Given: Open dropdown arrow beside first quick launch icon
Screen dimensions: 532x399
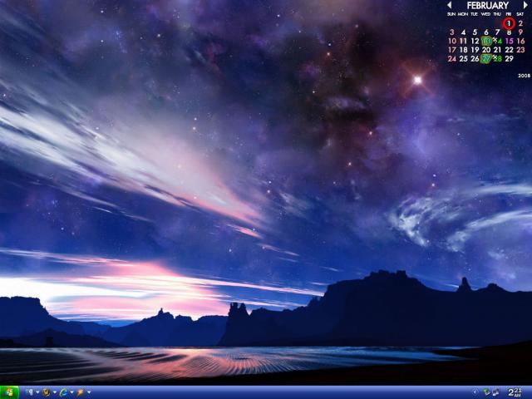Looking at the screenshot, I should [37, 392].
